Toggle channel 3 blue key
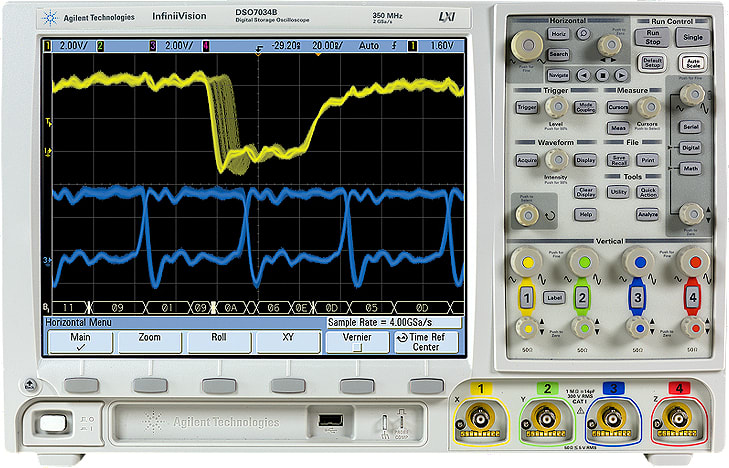 click(x=637, y=297)
